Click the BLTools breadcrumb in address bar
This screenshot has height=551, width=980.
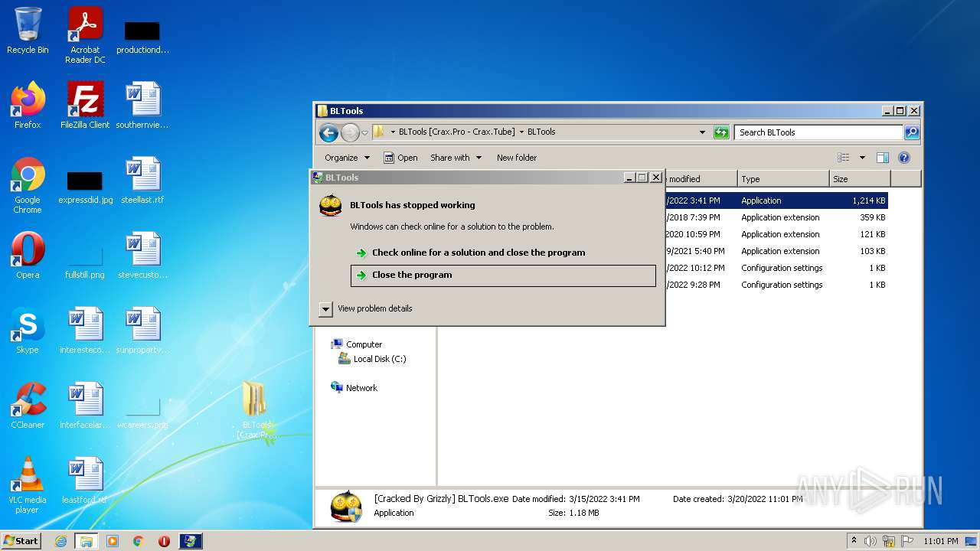(541, 132)
